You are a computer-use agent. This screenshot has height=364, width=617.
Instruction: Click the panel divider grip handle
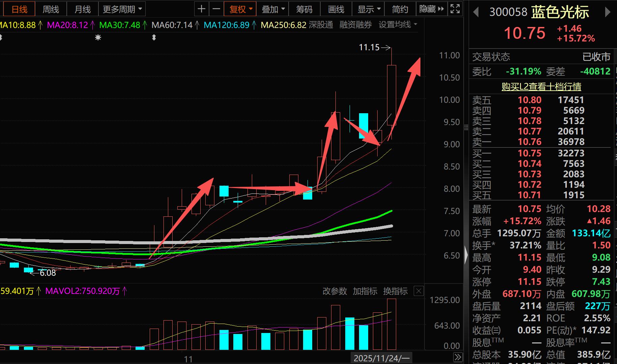[x=466, y=127]
